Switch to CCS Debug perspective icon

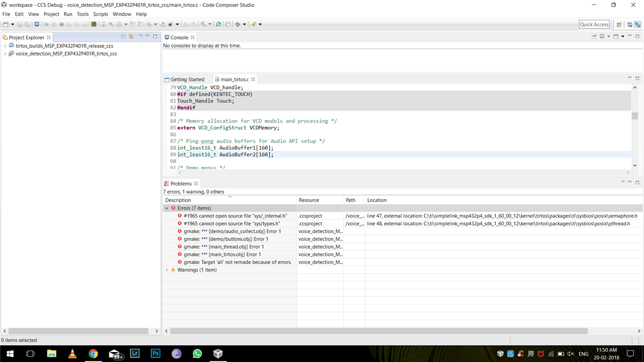637,25
